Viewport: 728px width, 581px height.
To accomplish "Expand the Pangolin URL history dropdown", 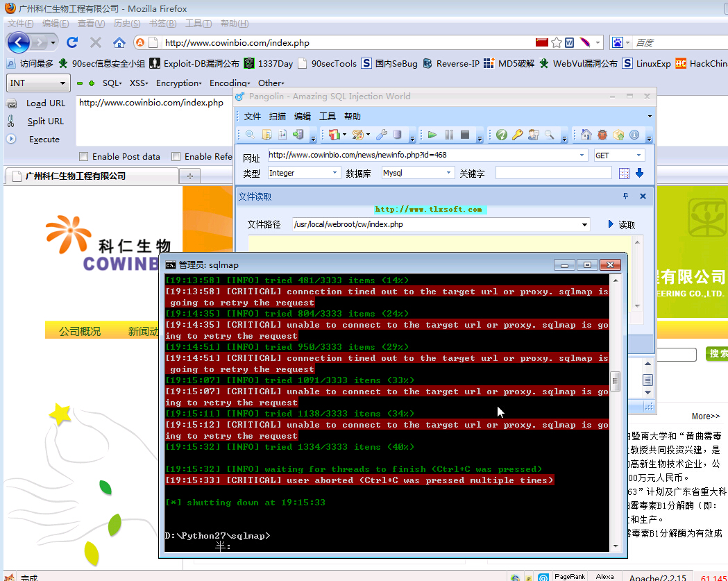I will point(582,155).
